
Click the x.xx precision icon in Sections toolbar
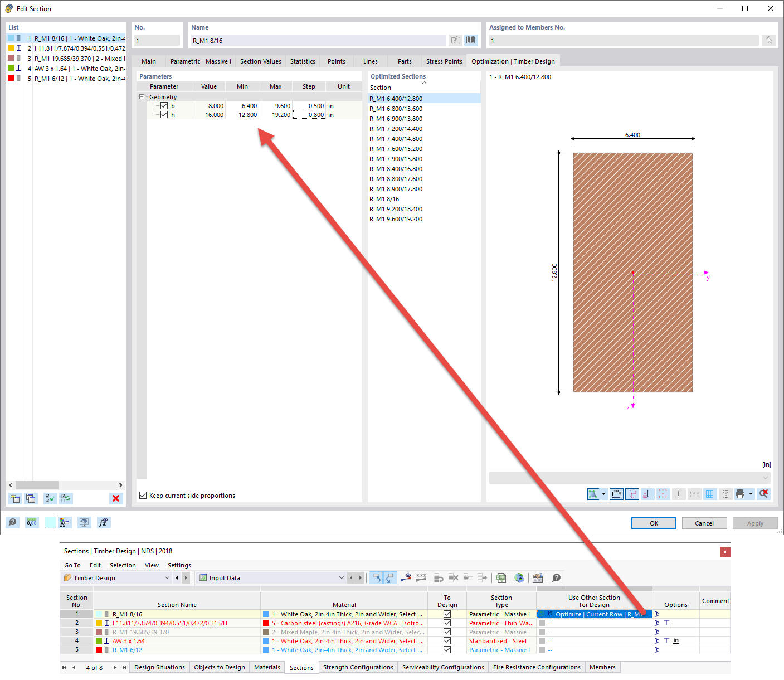pos(421,578)
